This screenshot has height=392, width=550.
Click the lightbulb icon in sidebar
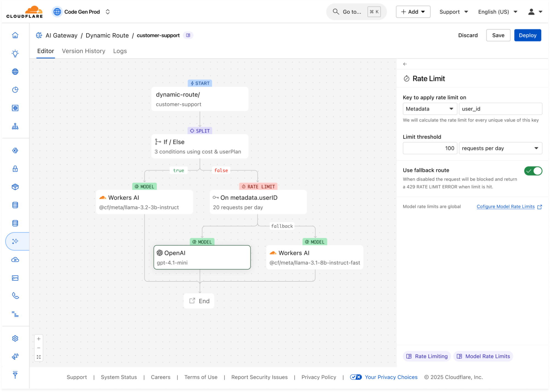click(x=15, y=53)
